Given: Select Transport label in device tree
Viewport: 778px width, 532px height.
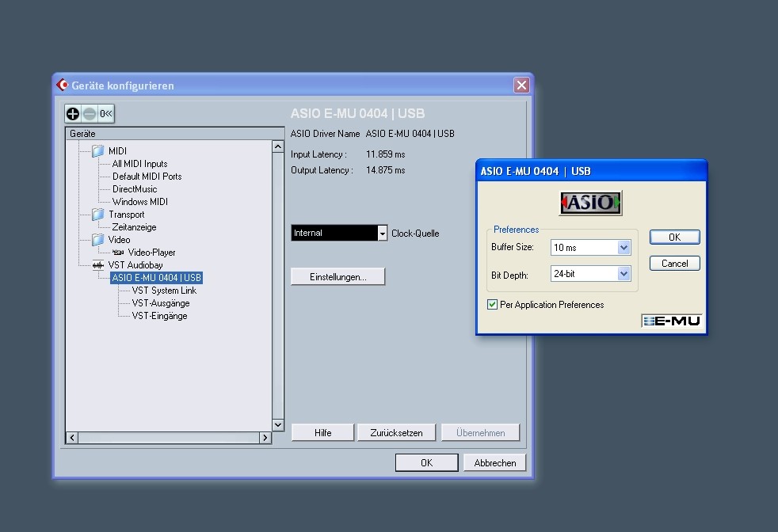Looking at the screenshot, I should tap(127, 215).
